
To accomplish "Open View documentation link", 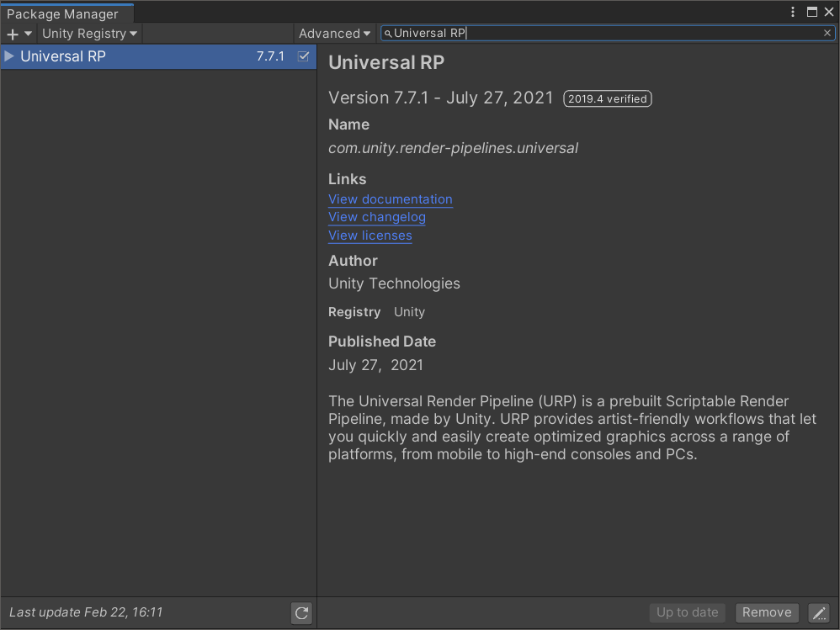I will [390, 199].
